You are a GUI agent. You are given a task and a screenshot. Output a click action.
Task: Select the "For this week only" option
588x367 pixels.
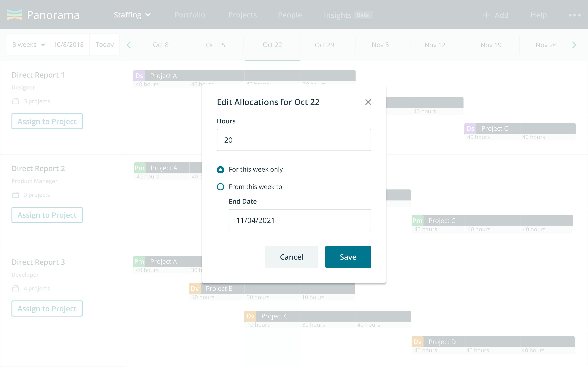coord(220,170)
